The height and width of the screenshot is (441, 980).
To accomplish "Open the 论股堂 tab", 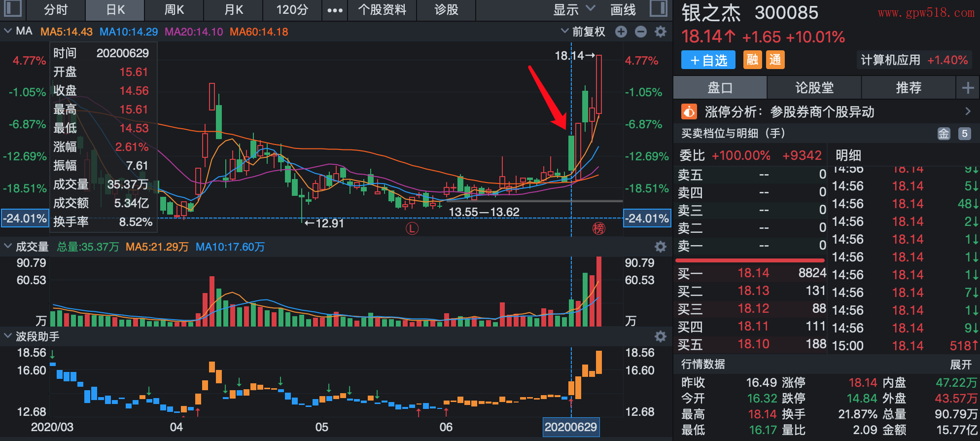I will (x=814, y=88).
